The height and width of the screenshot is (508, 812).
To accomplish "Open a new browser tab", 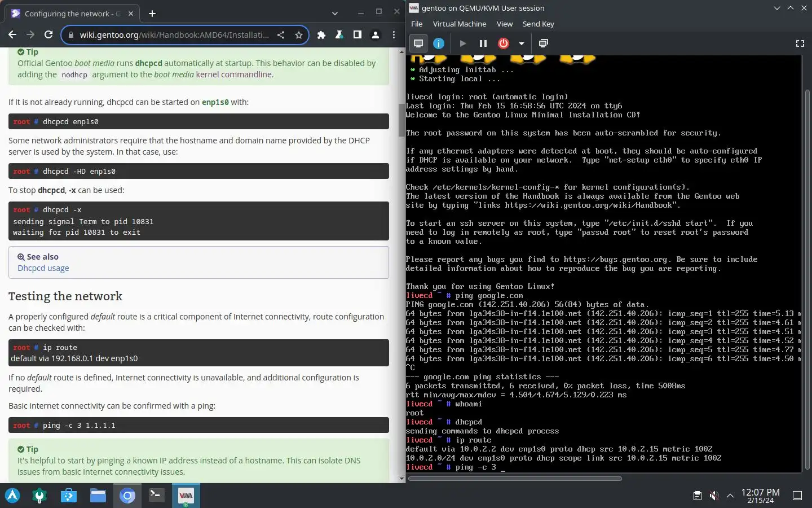I will pos(152,14).
